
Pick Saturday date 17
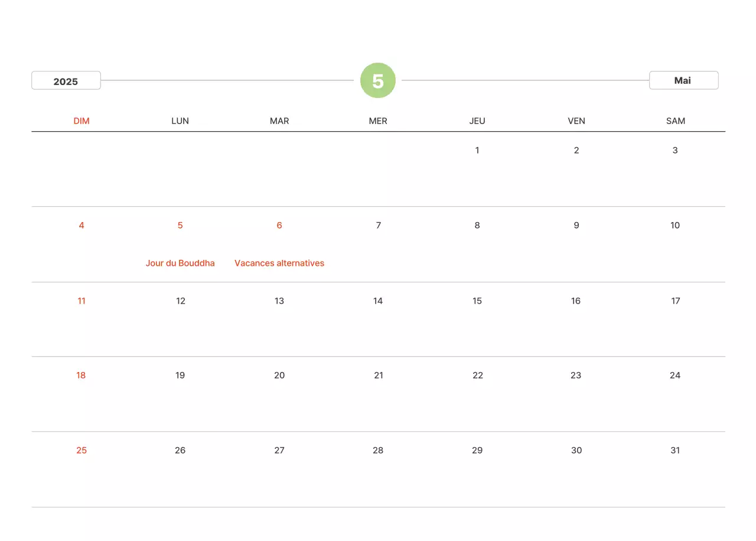pos(676,301)
